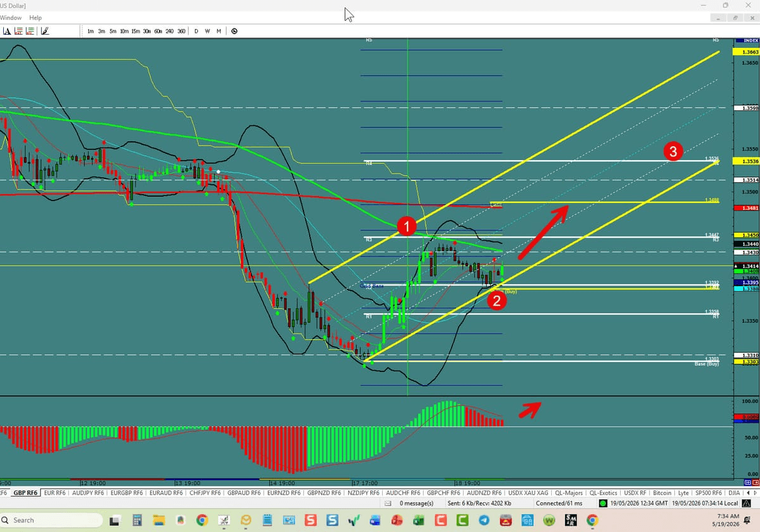The width and height of the screenshot is (760, 532).
Task: Click the green Buy order list icon
Action: click(30, 31)
